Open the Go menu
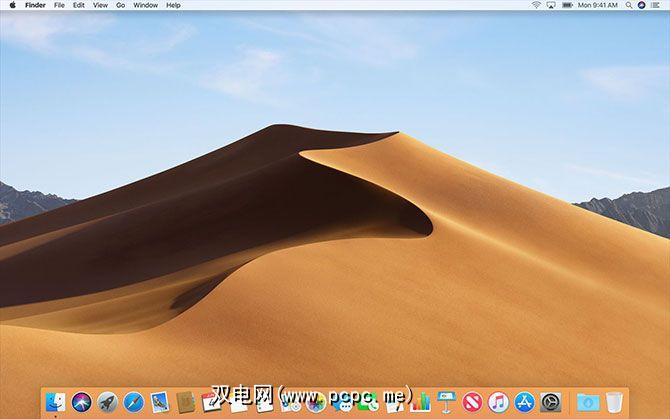This screenshot has width=670, height=419. 120,5
